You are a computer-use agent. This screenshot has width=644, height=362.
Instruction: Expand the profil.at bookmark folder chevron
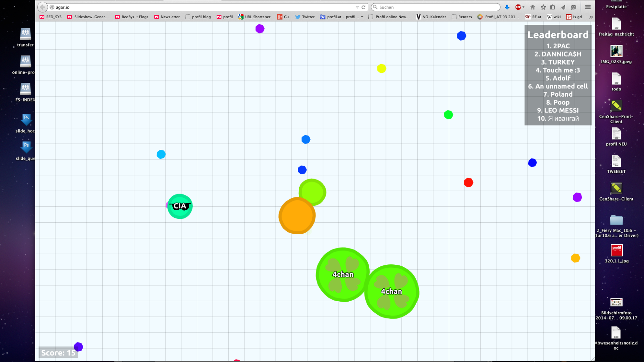pyautogui.click(x=362, y=17)
